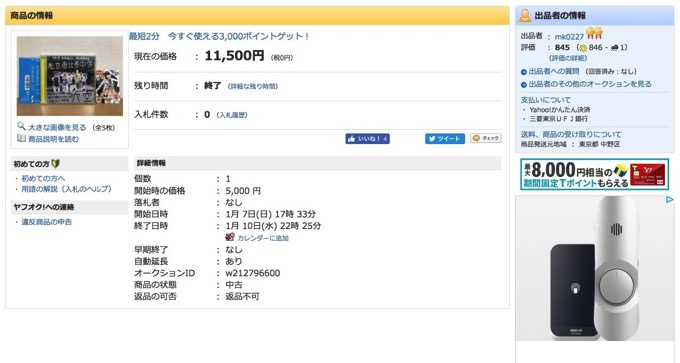Click the チェック button
The width and height of the screenshot is (680, 363).
486,138
